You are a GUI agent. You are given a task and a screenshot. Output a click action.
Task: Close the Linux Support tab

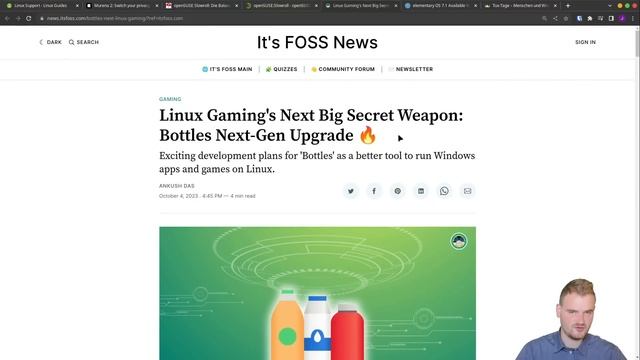pos(77,6)
